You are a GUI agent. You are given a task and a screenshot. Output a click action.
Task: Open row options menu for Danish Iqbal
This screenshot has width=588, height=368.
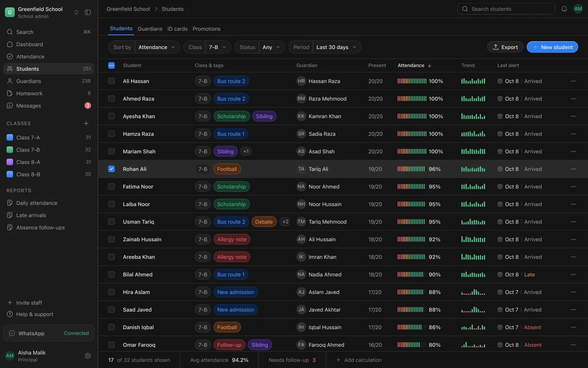point(573,327)
